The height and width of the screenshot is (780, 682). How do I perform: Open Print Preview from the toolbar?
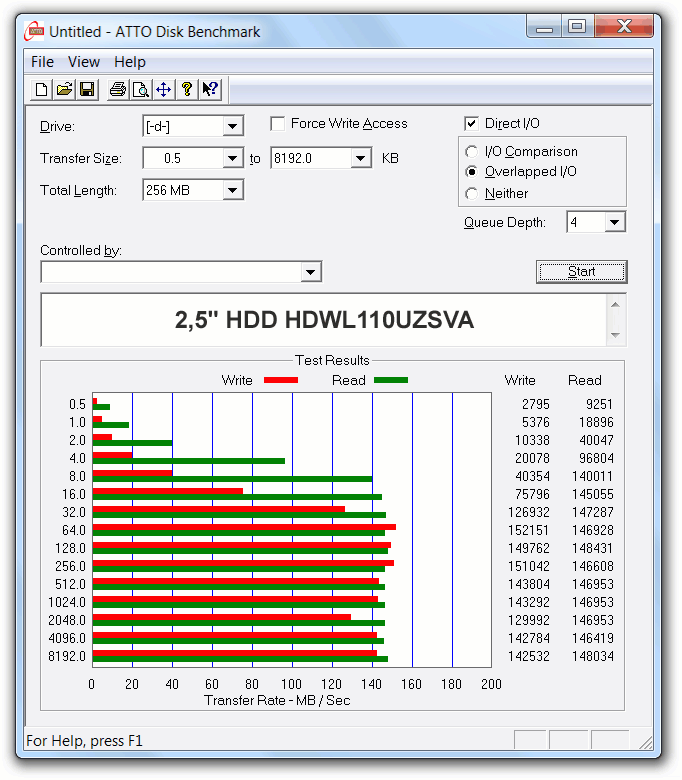click(x=141, y=90)
